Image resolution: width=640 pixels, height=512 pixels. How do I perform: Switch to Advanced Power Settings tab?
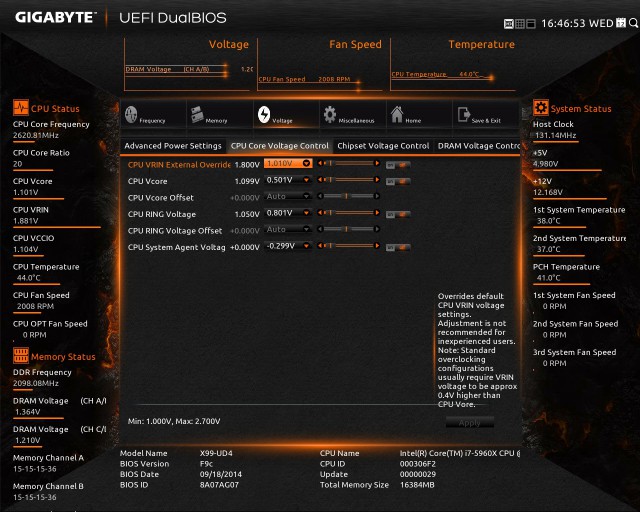click(173, 146)
